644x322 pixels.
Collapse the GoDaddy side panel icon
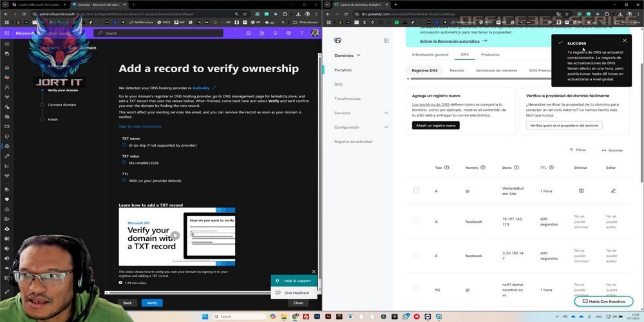(x=386, y=41)
